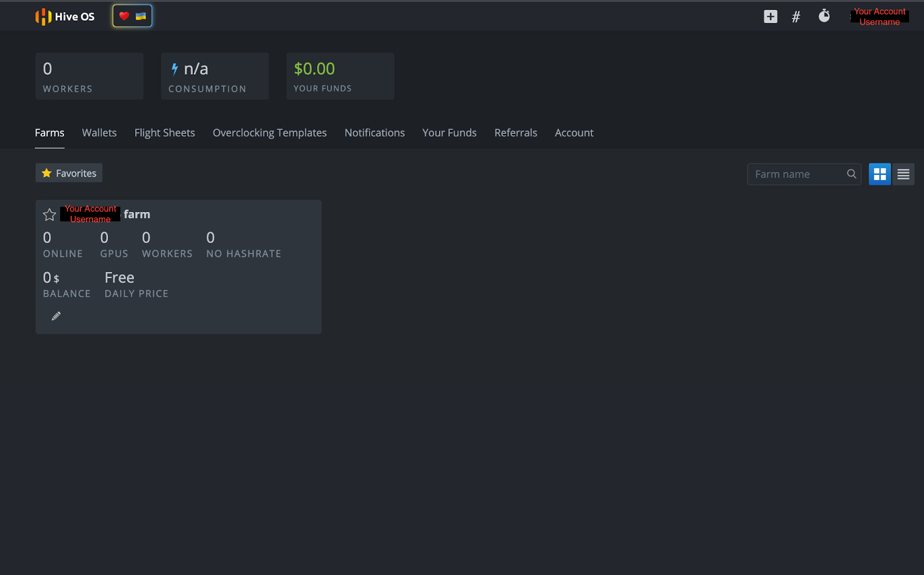The width and height of the screenshot is (924, 575).
Task: Open the account username menu in header
Action: point(880,17)
